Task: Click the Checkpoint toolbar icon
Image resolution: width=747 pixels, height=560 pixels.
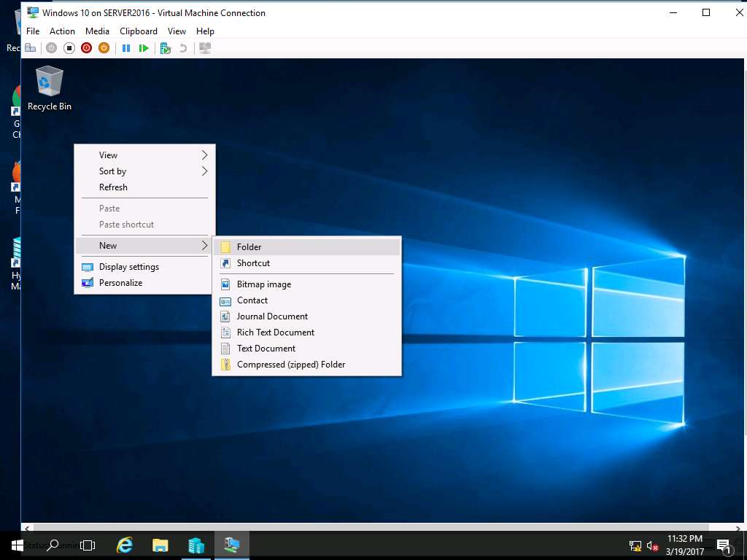Action: click(x=166, y=48)
